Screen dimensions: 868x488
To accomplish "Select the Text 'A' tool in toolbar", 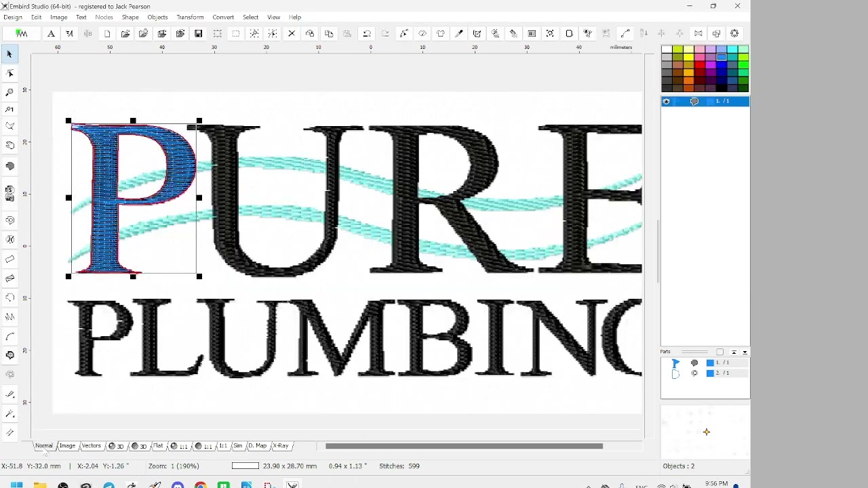I will click(x=51, y=33).
